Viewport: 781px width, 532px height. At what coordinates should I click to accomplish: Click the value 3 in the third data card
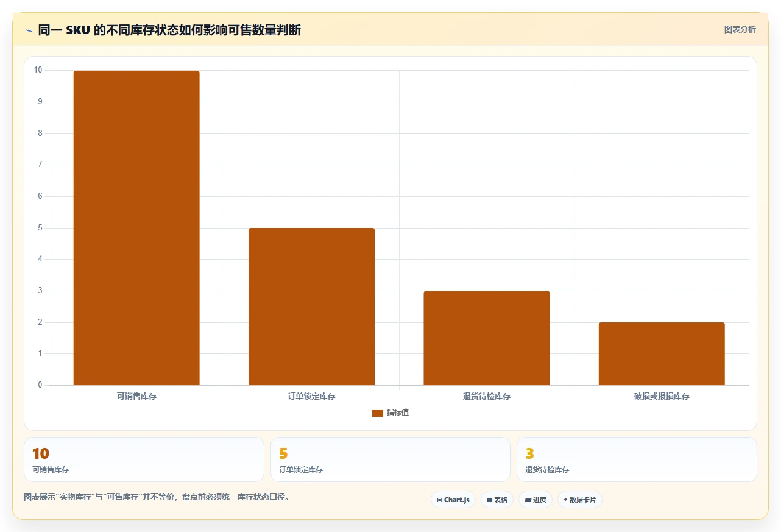(x=529, y=454)
